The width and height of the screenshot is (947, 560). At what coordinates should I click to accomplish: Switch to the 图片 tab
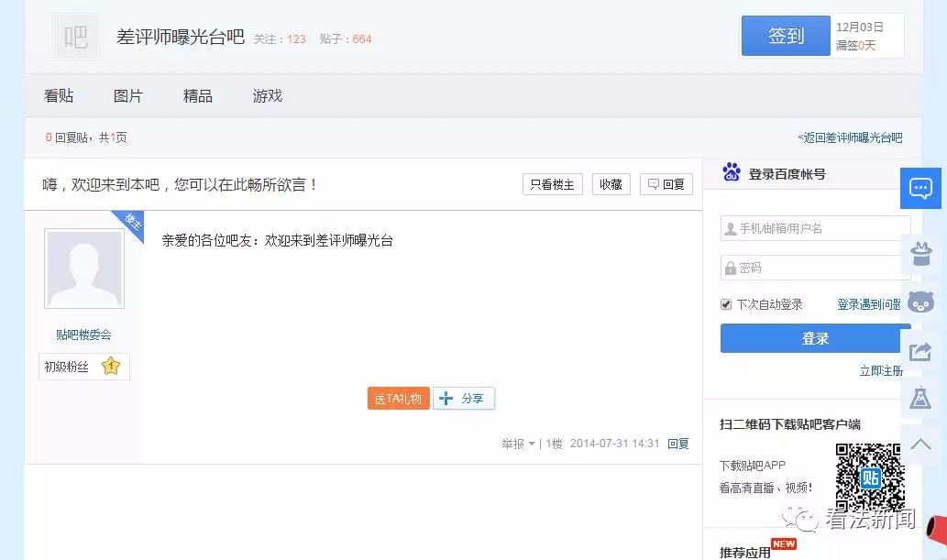pyautogui.click(x=128, y=96)
